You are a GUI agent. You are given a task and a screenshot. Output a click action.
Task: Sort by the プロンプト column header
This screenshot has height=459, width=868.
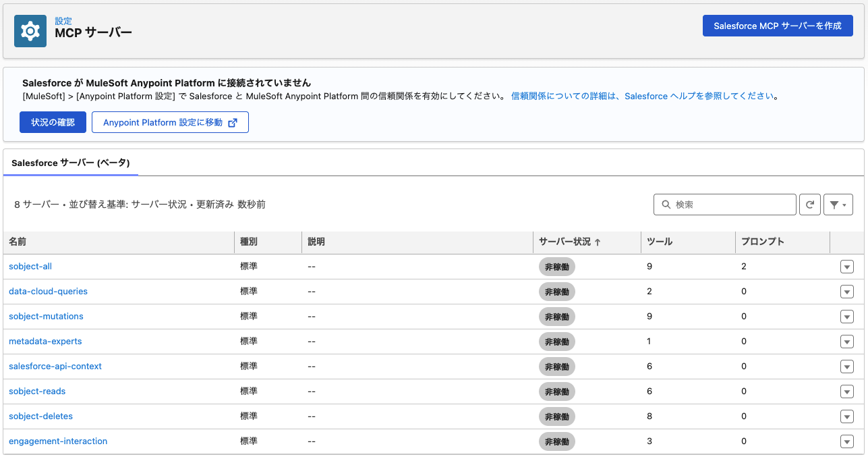[x=782, y=242]
